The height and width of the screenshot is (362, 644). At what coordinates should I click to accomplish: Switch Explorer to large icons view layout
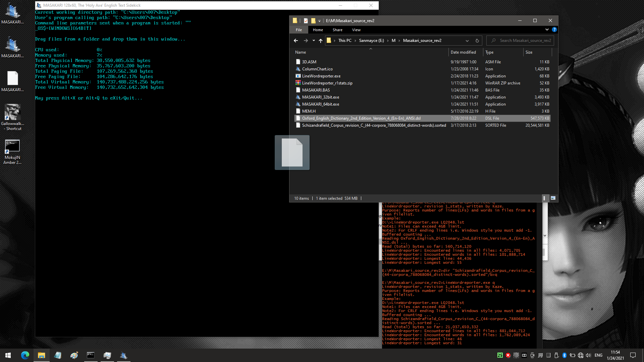553,198
